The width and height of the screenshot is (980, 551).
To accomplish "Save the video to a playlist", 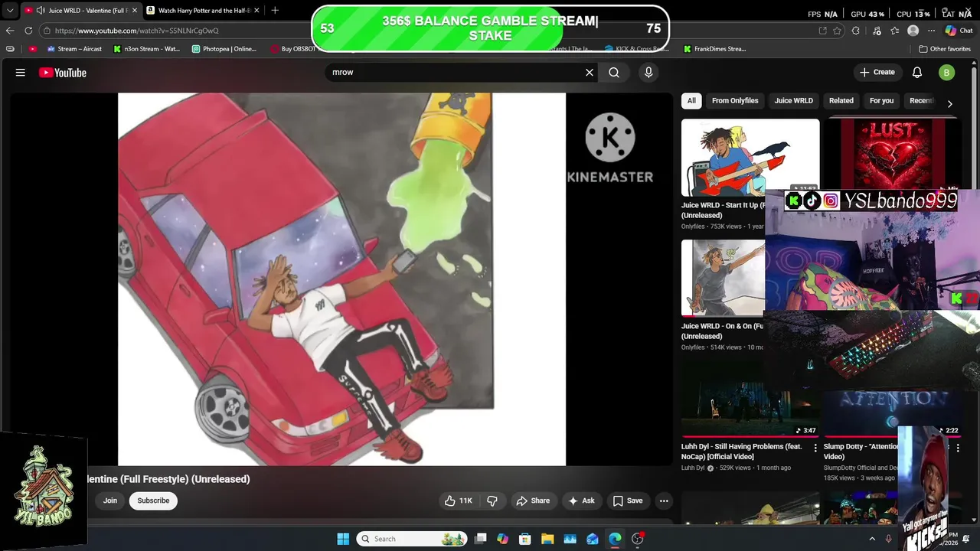I will 627,500.
